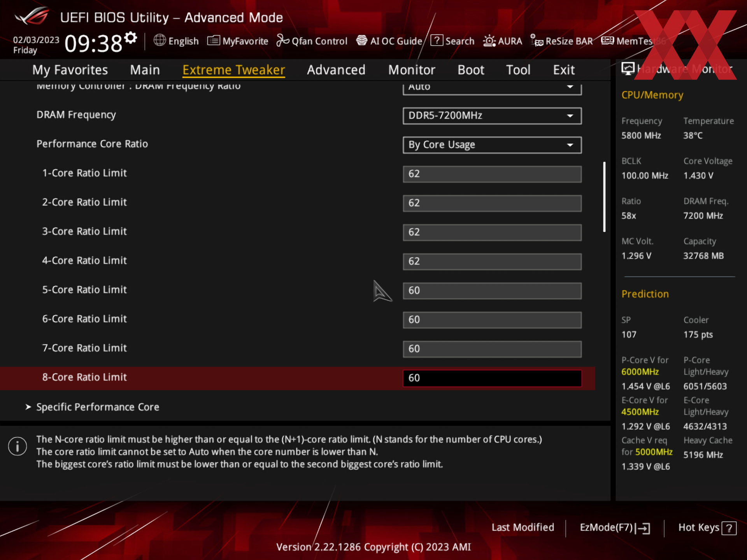Click Last Modified button
The width and height of the screenshot is (747, 560).
(523, 527)
